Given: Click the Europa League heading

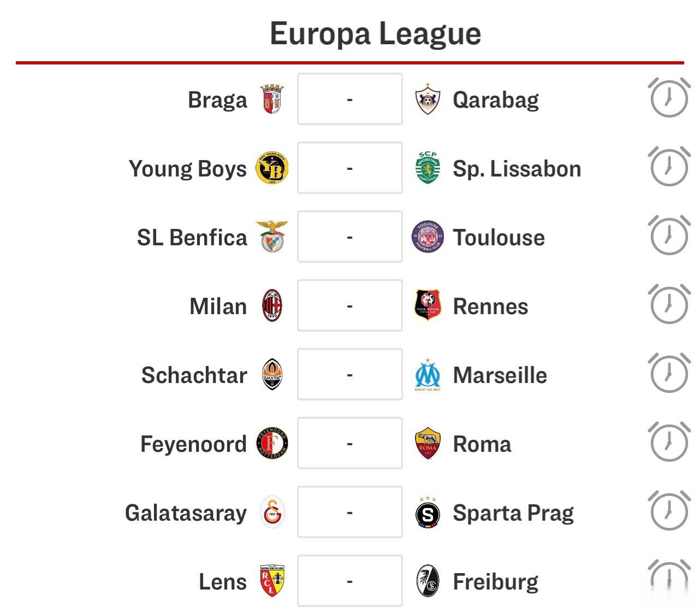Looking at the screenshot, I should (x=375, y=34).
